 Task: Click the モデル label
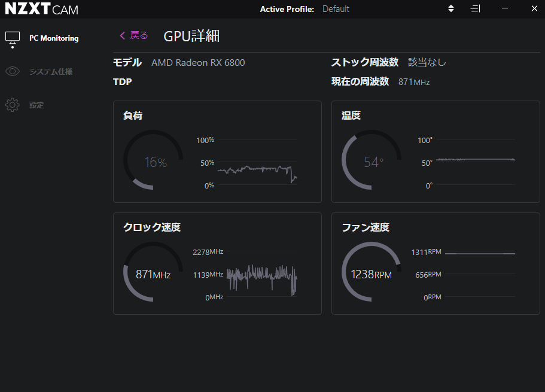[x=127, y=63]
